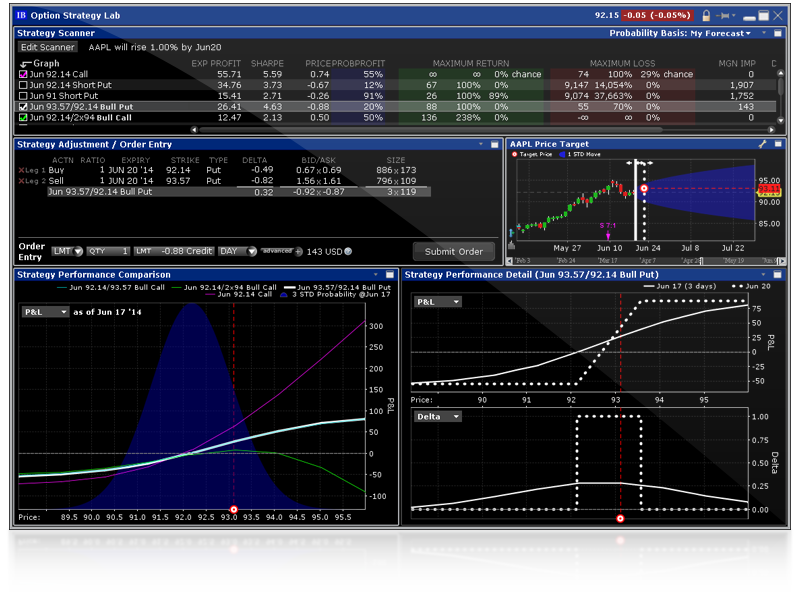Open the DAY time-in-force dropdown

click(237, 251)
